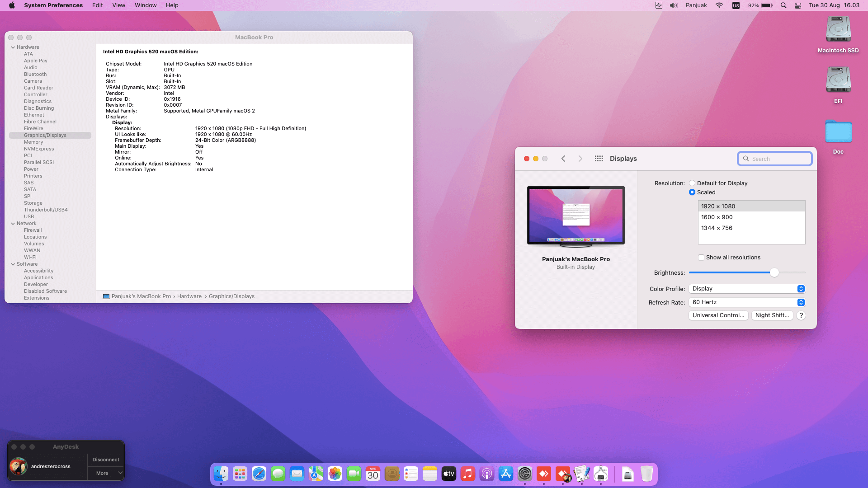Viewport: 868px width, 488px height.
Task: Go forward in the Displays preferences toolbar
Action: click(x=580, y=159)
